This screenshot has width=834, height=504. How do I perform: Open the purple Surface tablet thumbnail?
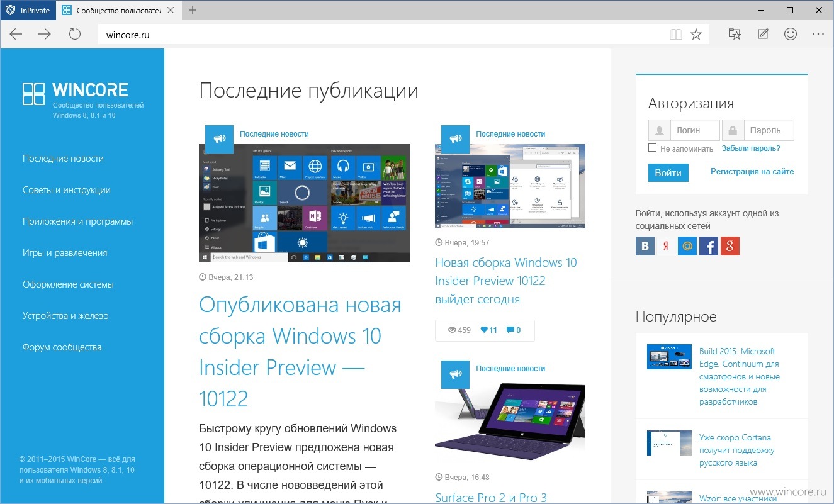coord(510,421)
